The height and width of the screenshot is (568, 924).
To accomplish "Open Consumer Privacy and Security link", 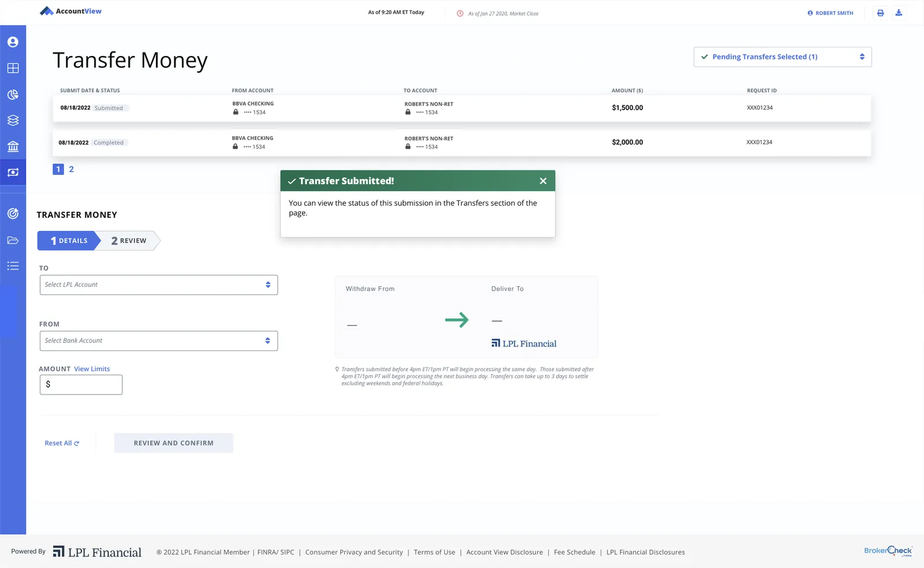I will pyautogui.click(x=354, y=552).
